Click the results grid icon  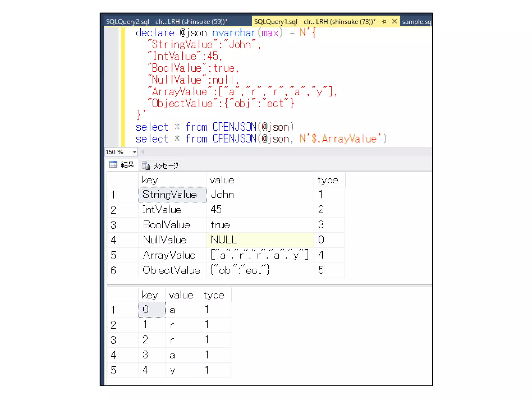(x=113, y=165)
